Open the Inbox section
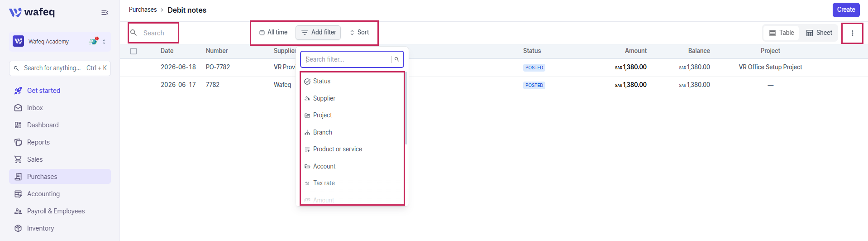The image size is (868, 241). click(x=60, y=108)
